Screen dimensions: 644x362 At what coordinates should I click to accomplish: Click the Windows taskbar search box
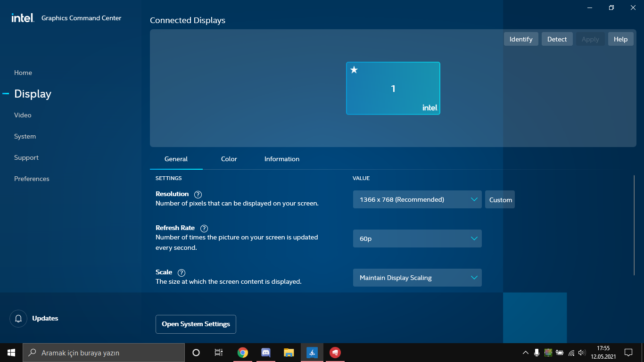104,353
